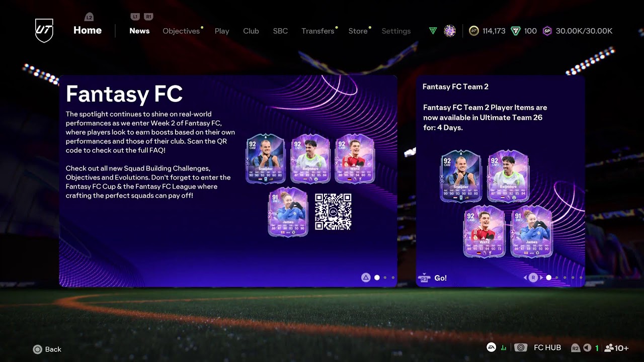Click the Ultimate Team shield logo
The width and height of the screenshot is (644, 362).
pyautogui.click(x=44, y=31)
